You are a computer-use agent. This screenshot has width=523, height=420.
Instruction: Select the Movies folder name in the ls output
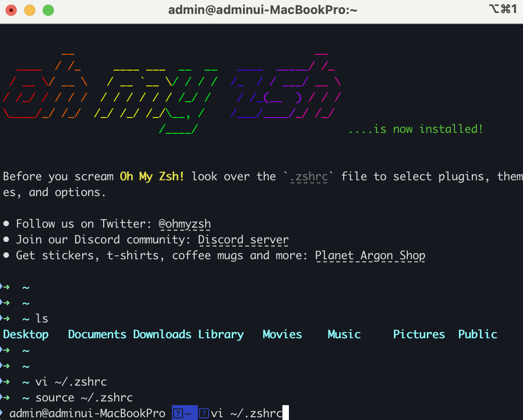[282, 335]
